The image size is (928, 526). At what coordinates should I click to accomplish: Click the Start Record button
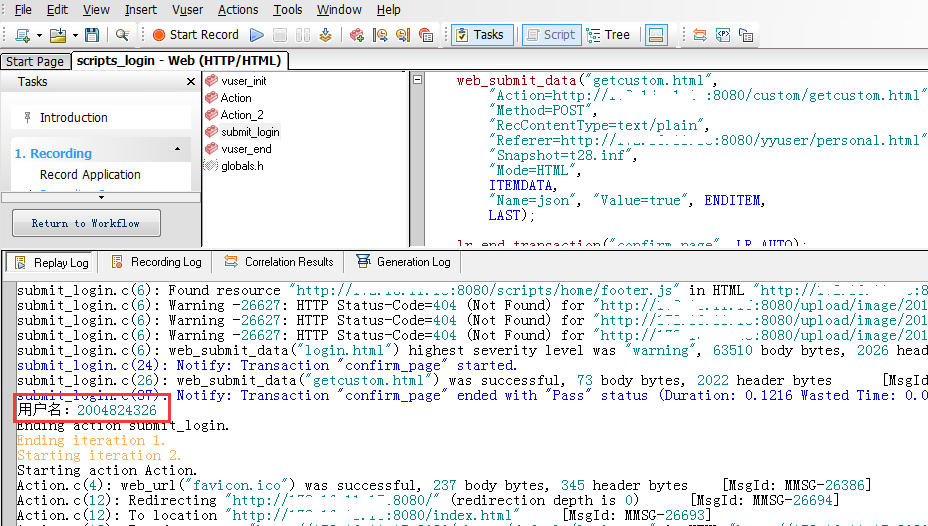coord(195,34)
